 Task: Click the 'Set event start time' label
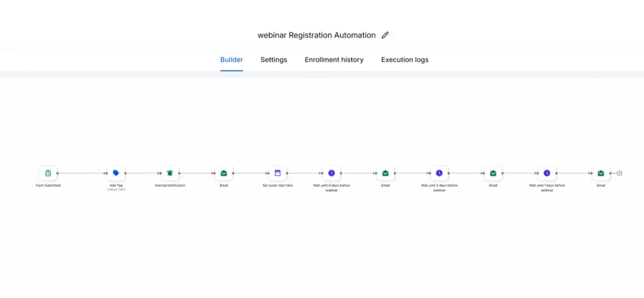point(277,185)
